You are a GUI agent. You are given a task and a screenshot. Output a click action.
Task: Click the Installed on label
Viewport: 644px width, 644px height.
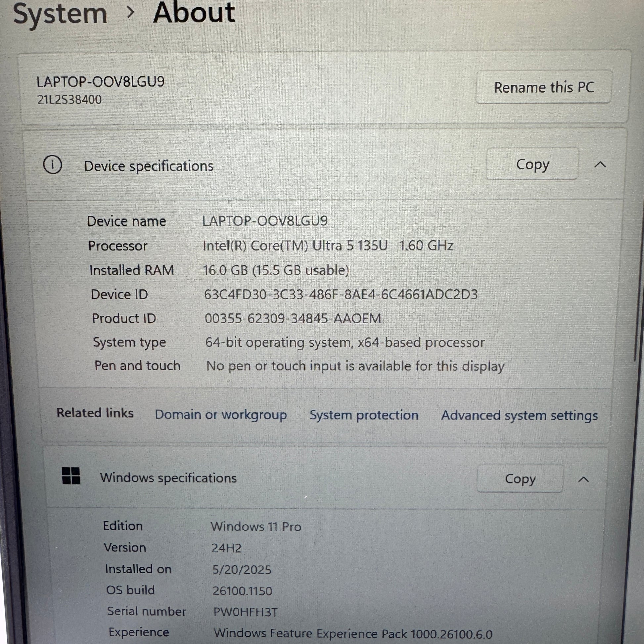pos(138,569)
